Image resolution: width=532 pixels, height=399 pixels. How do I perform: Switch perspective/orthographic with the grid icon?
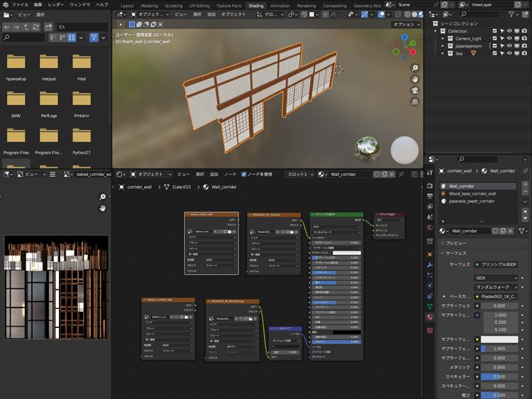[x=415, y=102]
